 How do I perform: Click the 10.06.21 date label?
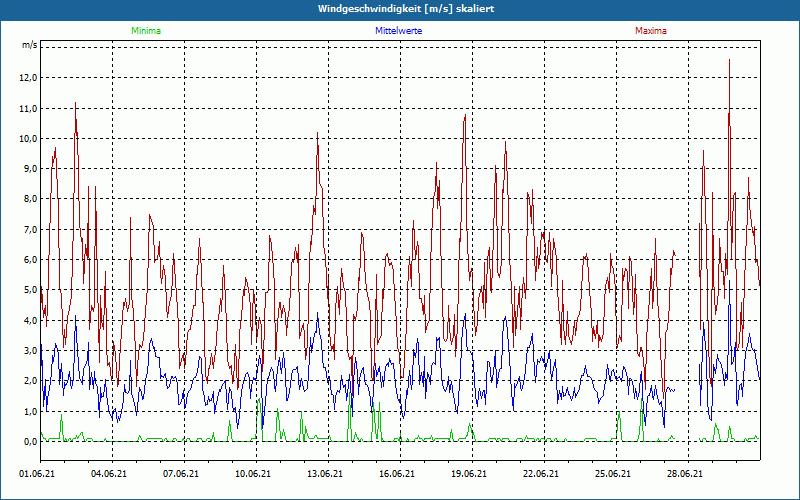(x=253, y=474)
